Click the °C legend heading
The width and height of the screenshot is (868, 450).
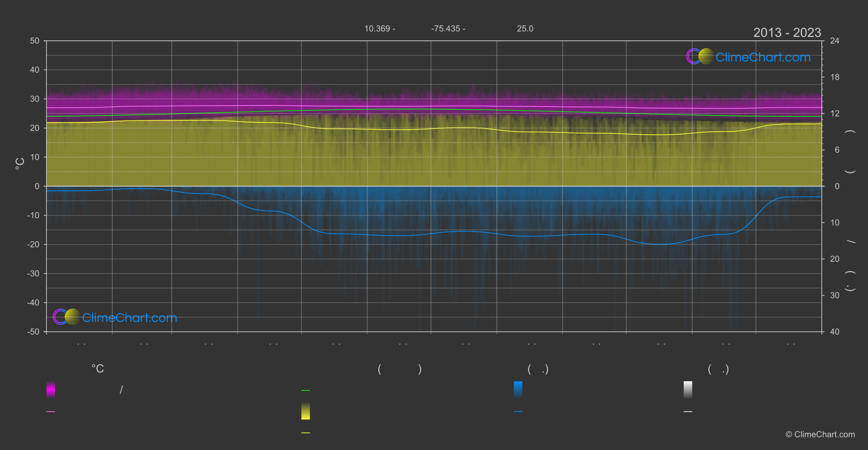pyautogui.click(x=98, y=369)
